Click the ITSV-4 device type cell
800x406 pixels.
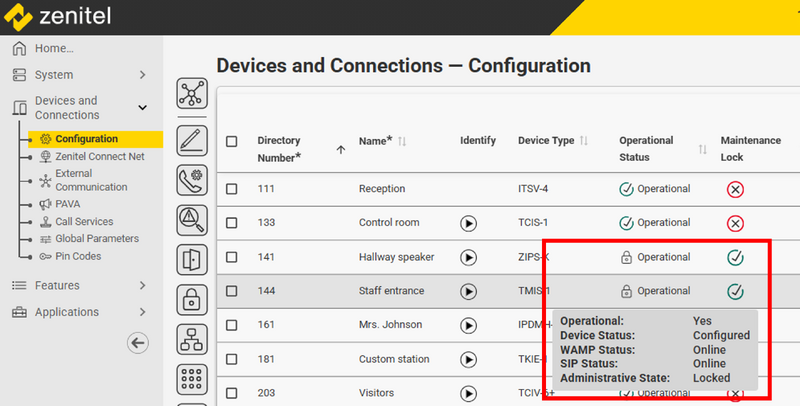pos(533,189)
